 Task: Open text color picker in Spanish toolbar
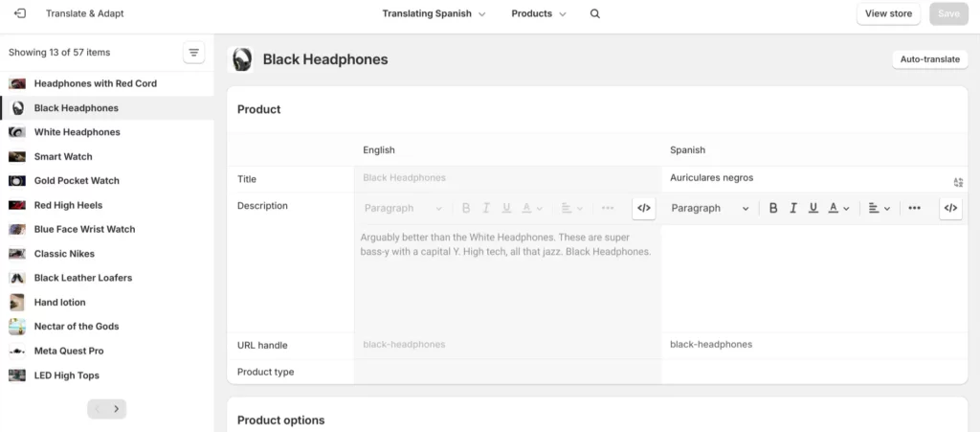tap(838, 208)
